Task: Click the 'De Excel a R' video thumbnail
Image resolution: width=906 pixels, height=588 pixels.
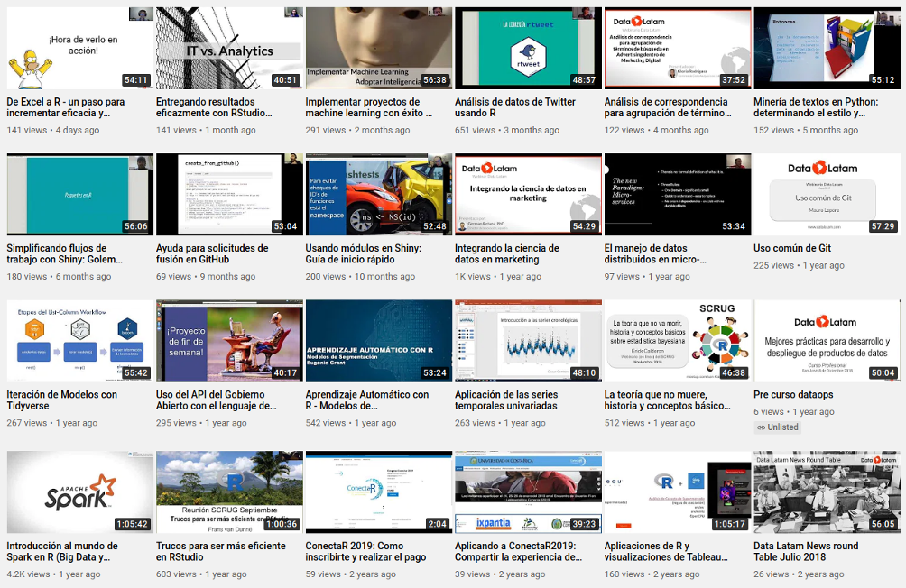Action: click(79, 49)
